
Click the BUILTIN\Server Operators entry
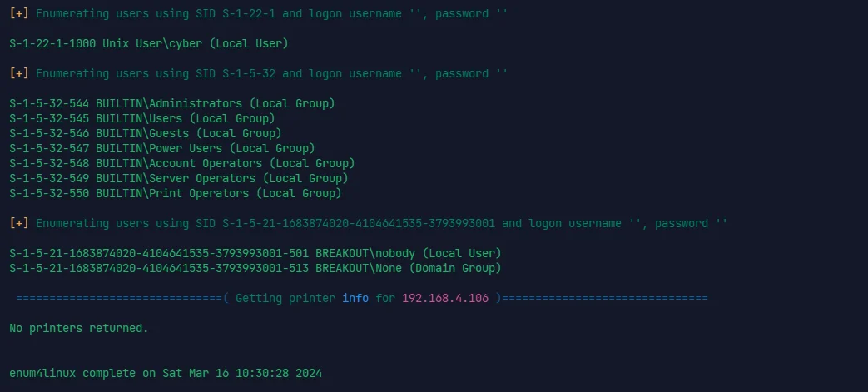pyautogui.click(x=179, y=178)
